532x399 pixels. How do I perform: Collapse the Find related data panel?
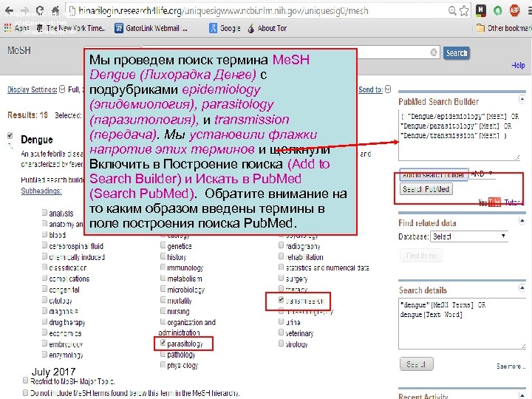point(522,221)
